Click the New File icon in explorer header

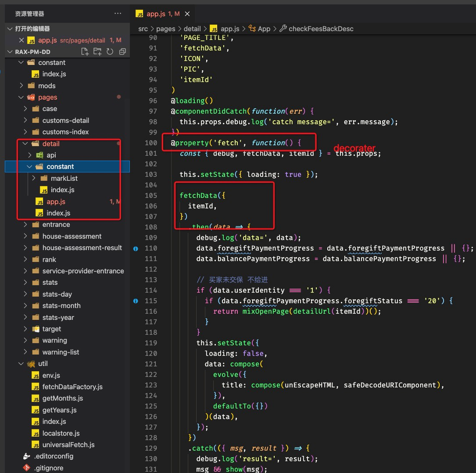pyautogui.click(x=86, y=52)
